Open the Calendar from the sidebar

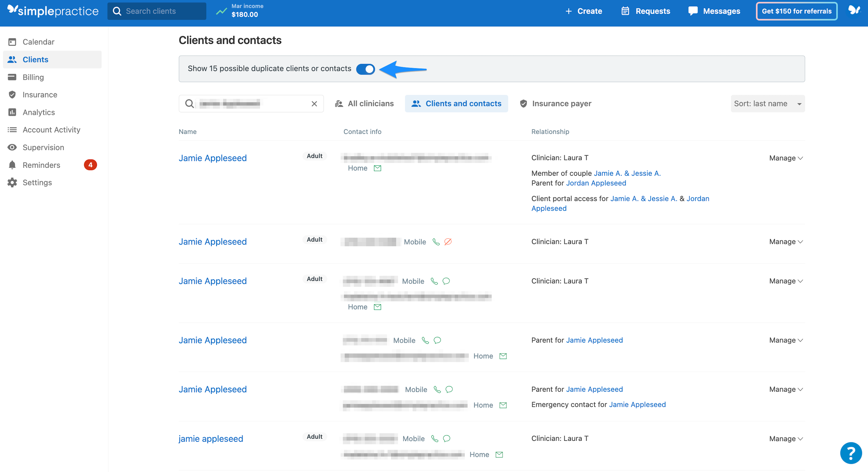click(38, 42)
